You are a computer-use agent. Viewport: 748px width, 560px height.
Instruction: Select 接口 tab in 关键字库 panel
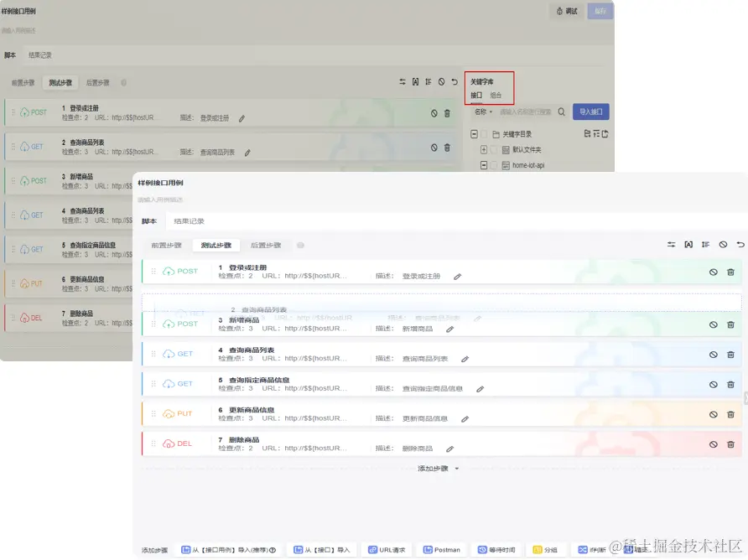(x=476, y=95)
